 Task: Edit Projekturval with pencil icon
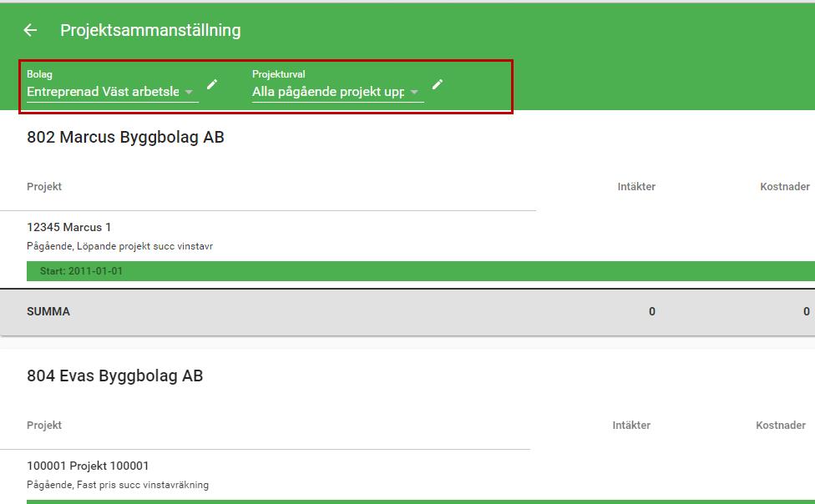click(438, 84)
